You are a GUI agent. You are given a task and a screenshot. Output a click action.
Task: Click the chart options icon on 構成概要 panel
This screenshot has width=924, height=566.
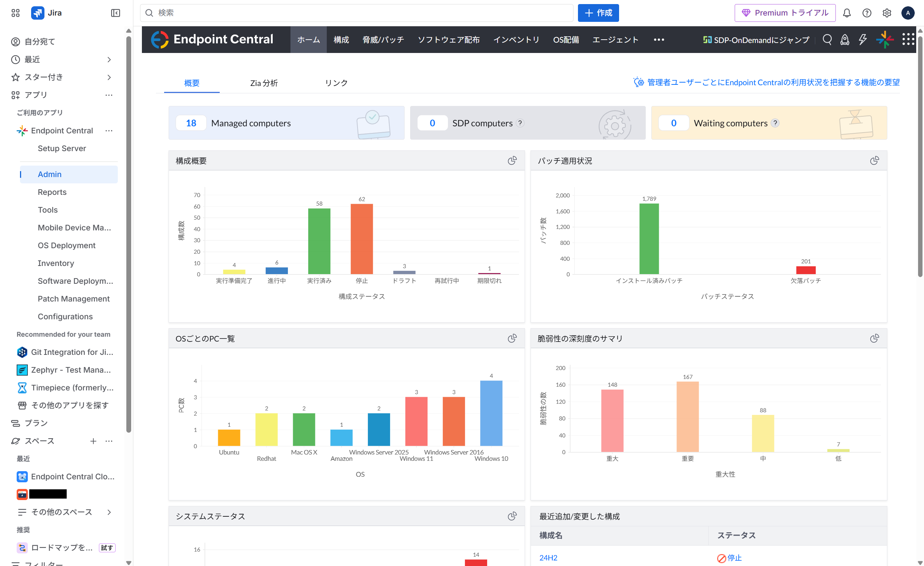(512, 161)
